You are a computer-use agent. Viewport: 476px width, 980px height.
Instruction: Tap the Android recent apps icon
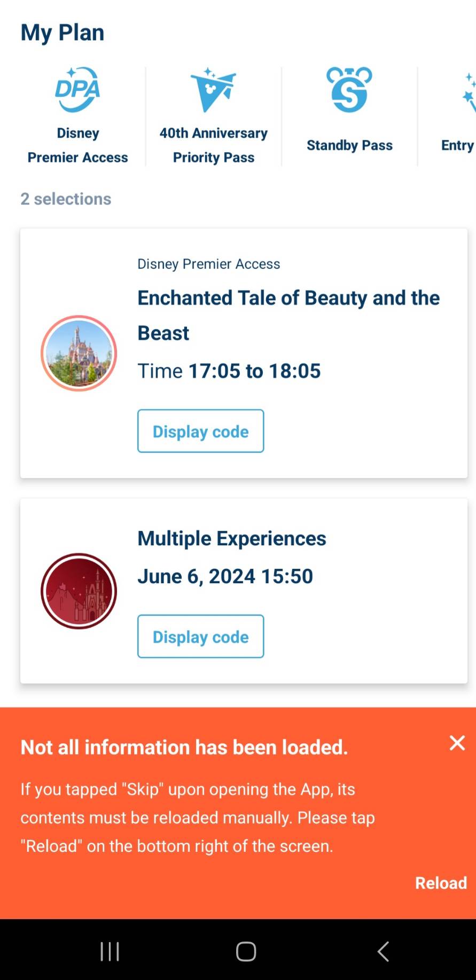(110, 951)
